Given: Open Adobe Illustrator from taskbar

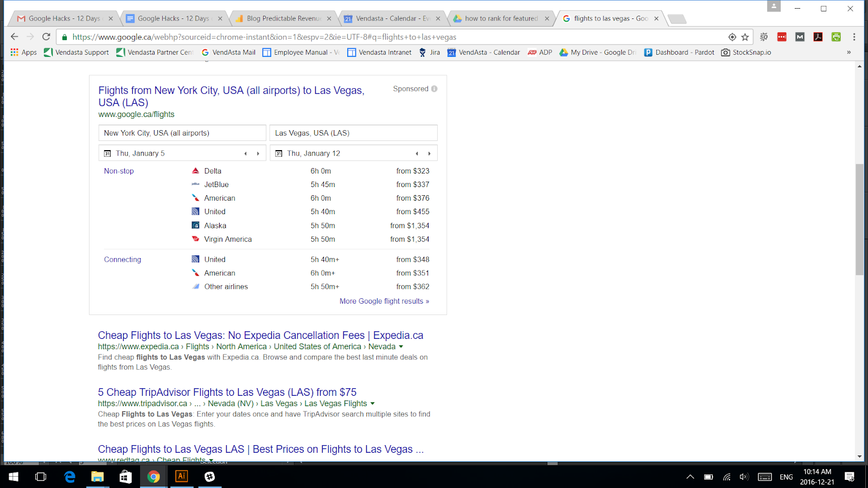Looking at the screenshot, I should [182, 477].
